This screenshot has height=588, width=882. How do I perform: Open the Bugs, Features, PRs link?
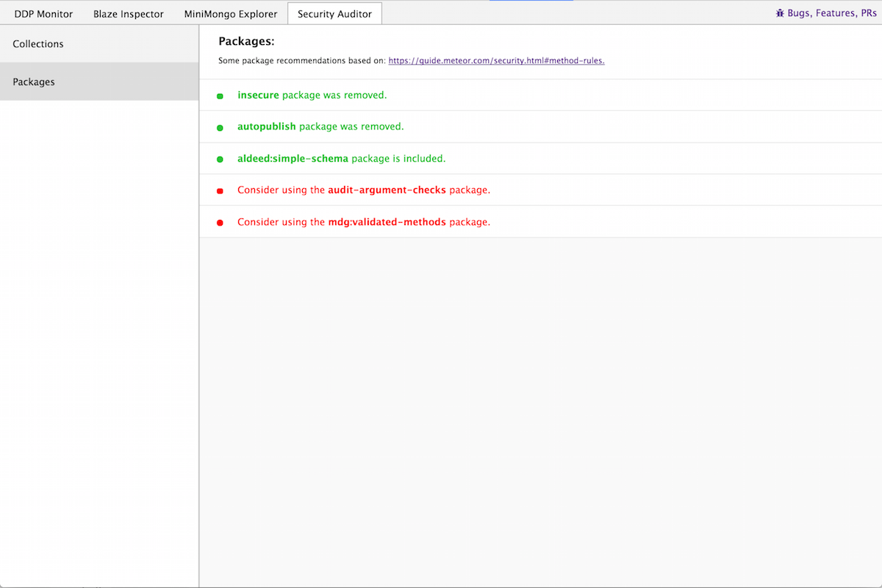click(831, 13)
